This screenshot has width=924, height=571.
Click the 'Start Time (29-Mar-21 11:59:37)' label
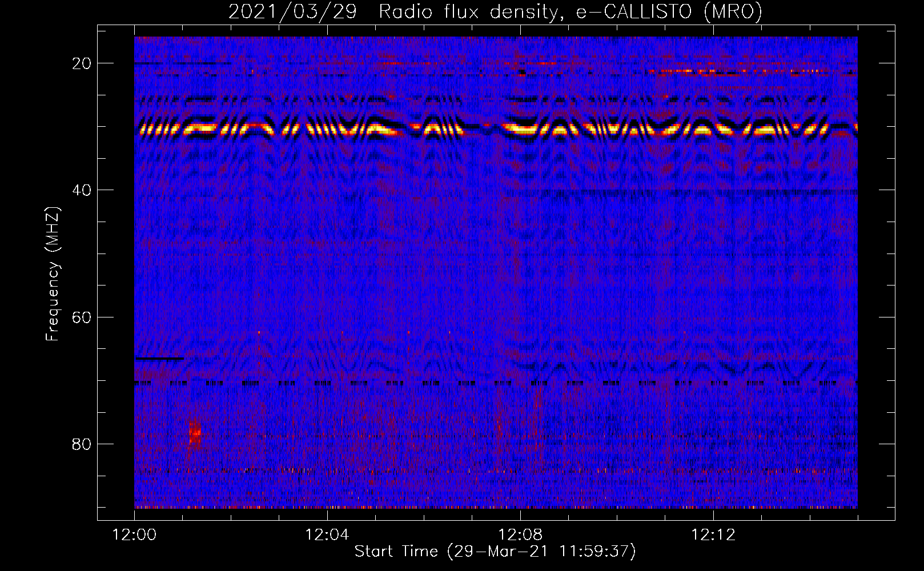click(495, 552)
